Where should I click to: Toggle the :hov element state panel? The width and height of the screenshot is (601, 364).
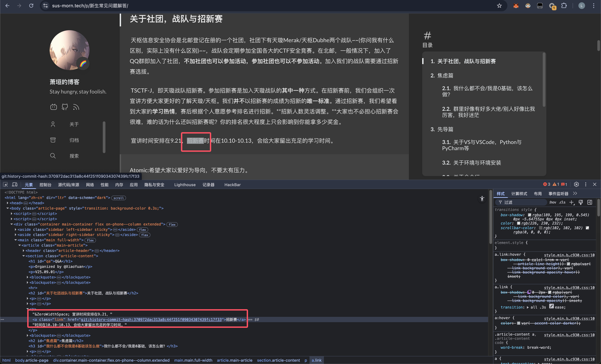pyautogui.click(x=553, y=202)
